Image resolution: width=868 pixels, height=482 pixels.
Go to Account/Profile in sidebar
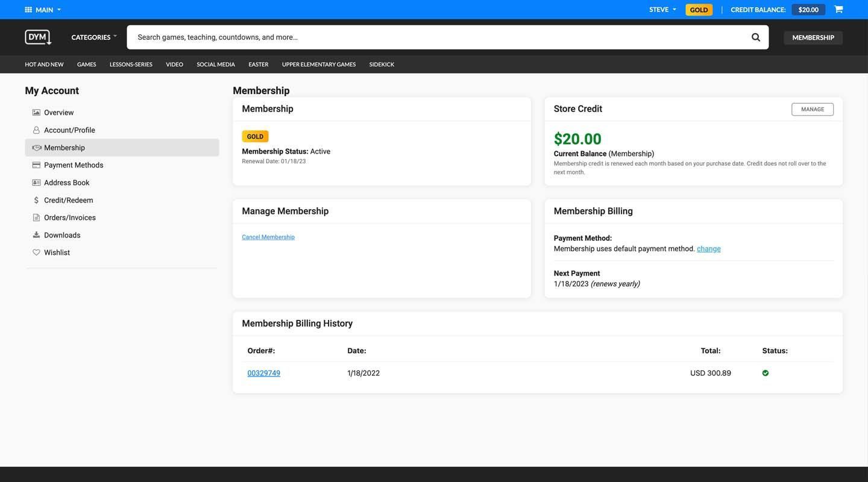coord(69,130)
